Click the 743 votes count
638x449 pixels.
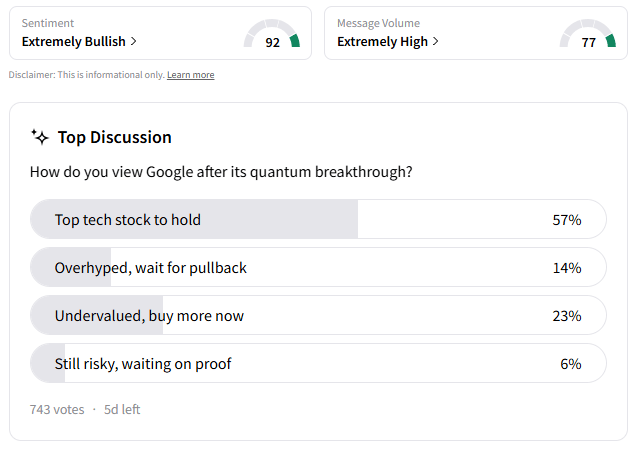coord(57,409)
